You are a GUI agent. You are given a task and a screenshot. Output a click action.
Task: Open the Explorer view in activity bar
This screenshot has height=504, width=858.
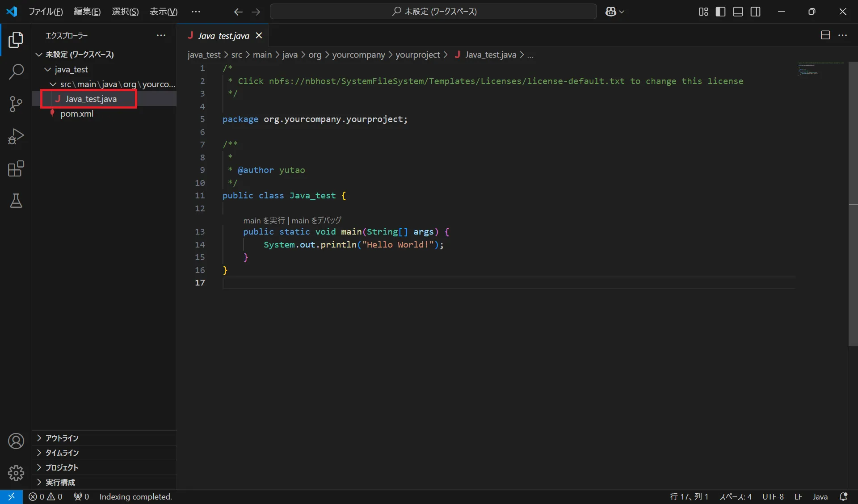(16, 40)
